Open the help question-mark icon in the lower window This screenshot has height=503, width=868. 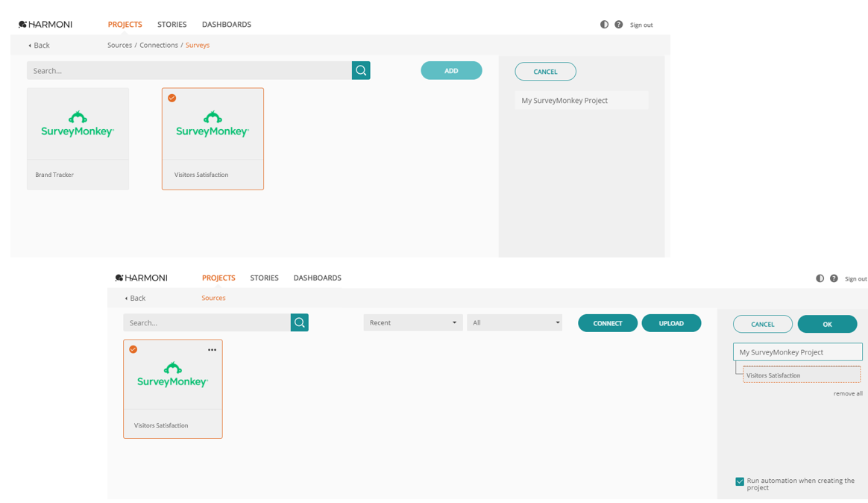pyautogui.click(x=834, y=278)
